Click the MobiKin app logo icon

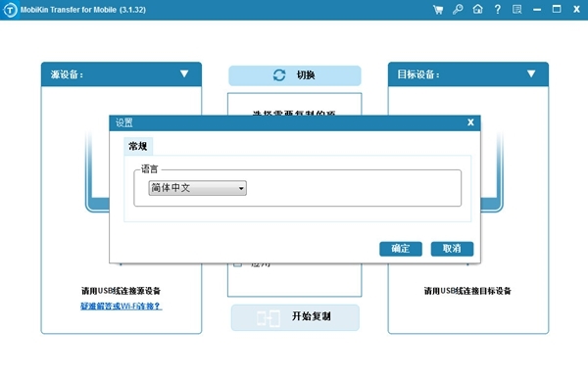pyautogui.click(x=10, y=10)
